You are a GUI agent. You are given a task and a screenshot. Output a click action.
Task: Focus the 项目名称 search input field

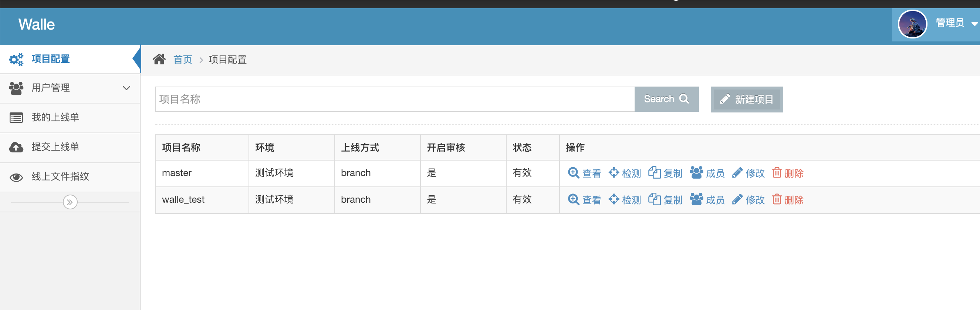click(395, 99)
